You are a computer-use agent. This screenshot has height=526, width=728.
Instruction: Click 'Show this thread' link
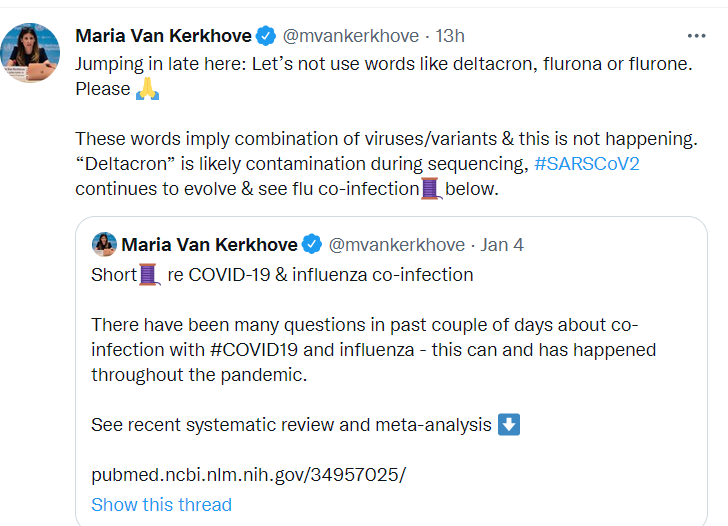point(161,505)
